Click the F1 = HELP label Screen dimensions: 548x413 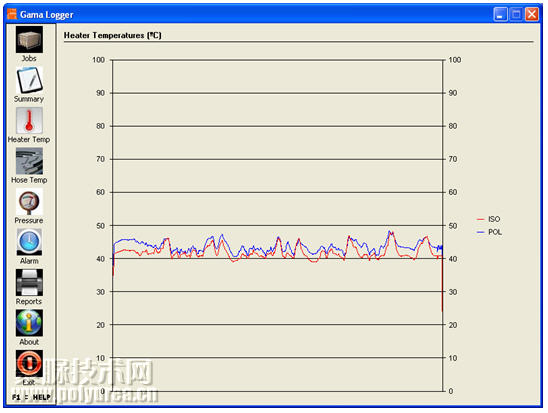[x=31, y=397]
